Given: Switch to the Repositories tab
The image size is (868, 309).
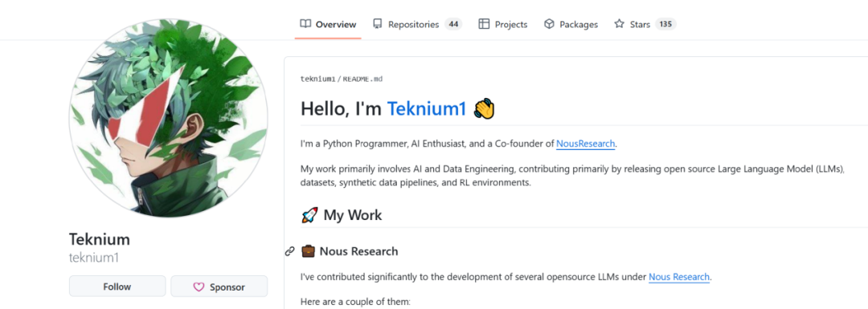Looking at the screenshot, I should (x=417, y=24).
